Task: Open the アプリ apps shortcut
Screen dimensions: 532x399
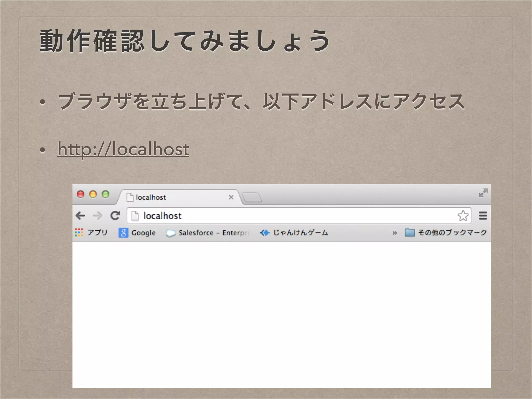Action: [x=91, y=232]
